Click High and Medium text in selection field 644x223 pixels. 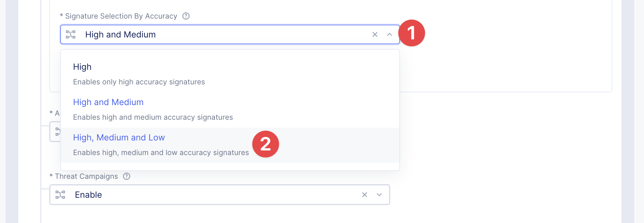tap(121, 34)
